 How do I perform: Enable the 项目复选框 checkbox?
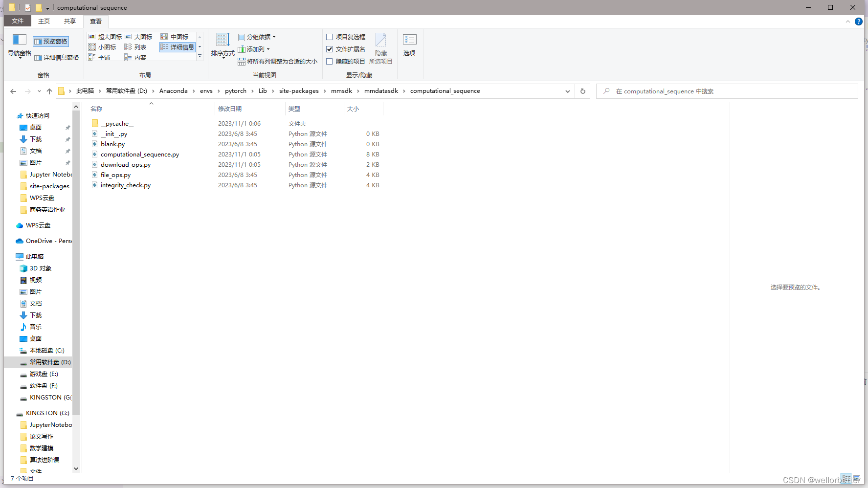click(329, 37)
